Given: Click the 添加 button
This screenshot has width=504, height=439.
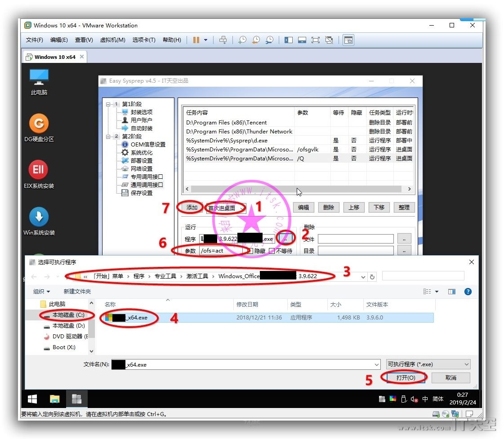Looking at the screenshot, I should pyautogui.click(x=192, y=208).
